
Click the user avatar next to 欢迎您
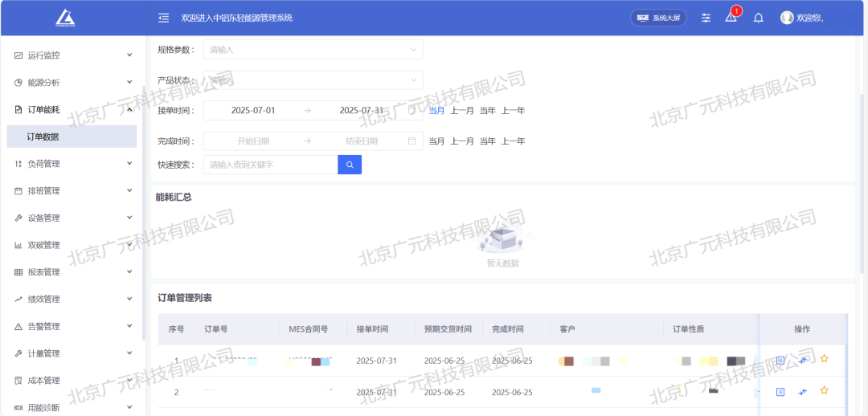(x=787, y=18)
